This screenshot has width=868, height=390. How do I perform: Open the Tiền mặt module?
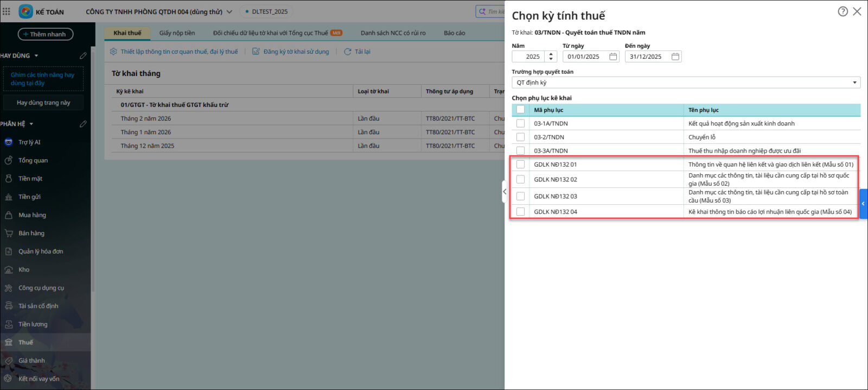[30, 179]
